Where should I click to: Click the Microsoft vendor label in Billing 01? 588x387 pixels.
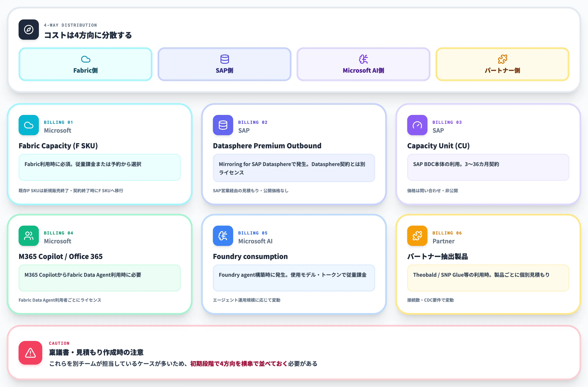(58, 131)
